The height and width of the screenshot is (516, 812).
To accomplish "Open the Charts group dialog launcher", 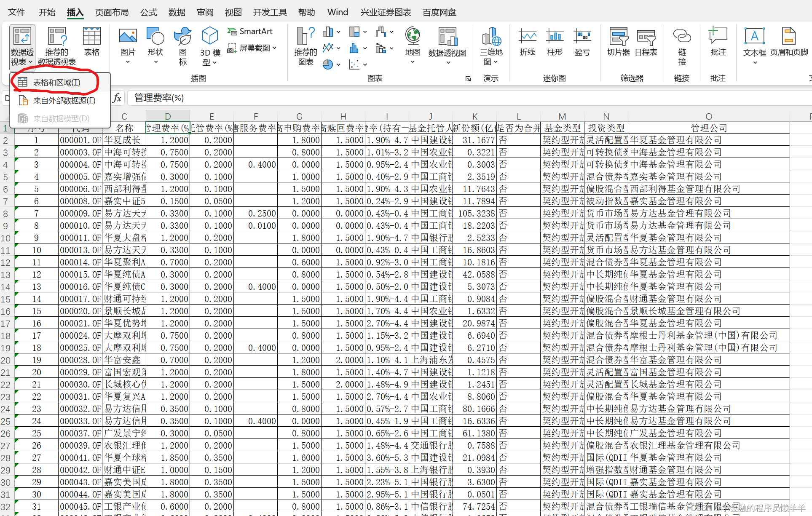I will point(468,79).
